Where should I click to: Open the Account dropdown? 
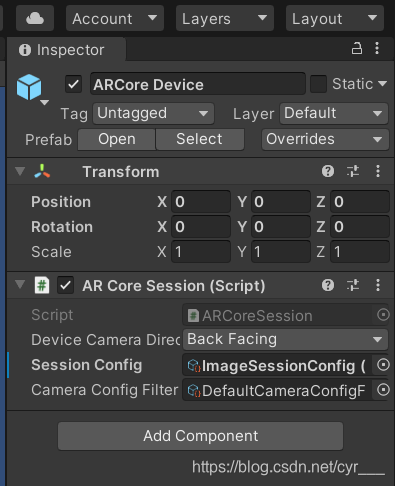115,18
